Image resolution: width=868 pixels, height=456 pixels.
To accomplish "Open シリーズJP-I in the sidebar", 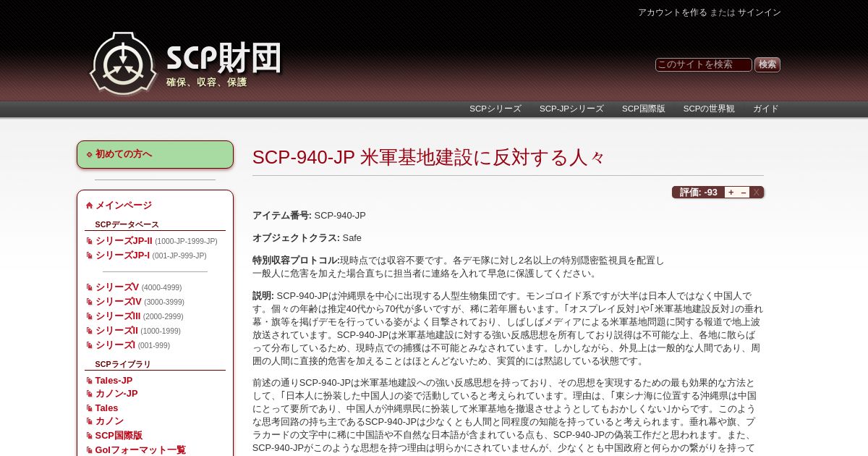I will 122,256.
